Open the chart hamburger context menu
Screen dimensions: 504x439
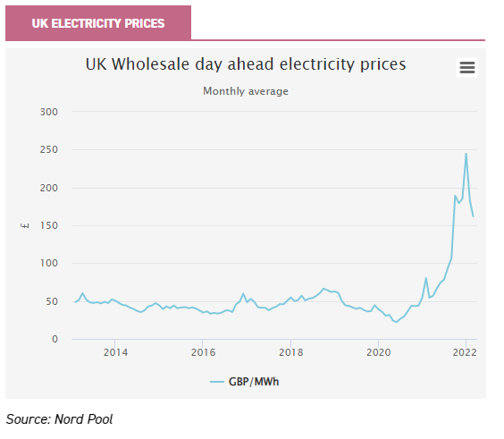click(466, 68)
